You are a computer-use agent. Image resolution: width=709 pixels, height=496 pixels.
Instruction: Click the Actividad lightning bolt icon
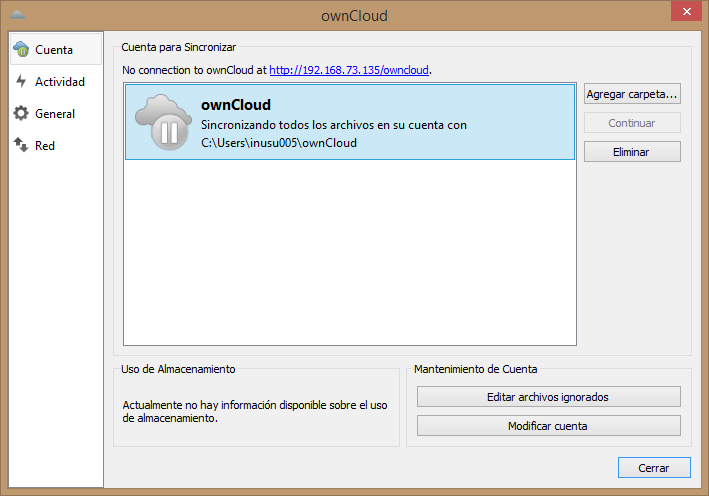pyautogui.click(x=21, y=81)
